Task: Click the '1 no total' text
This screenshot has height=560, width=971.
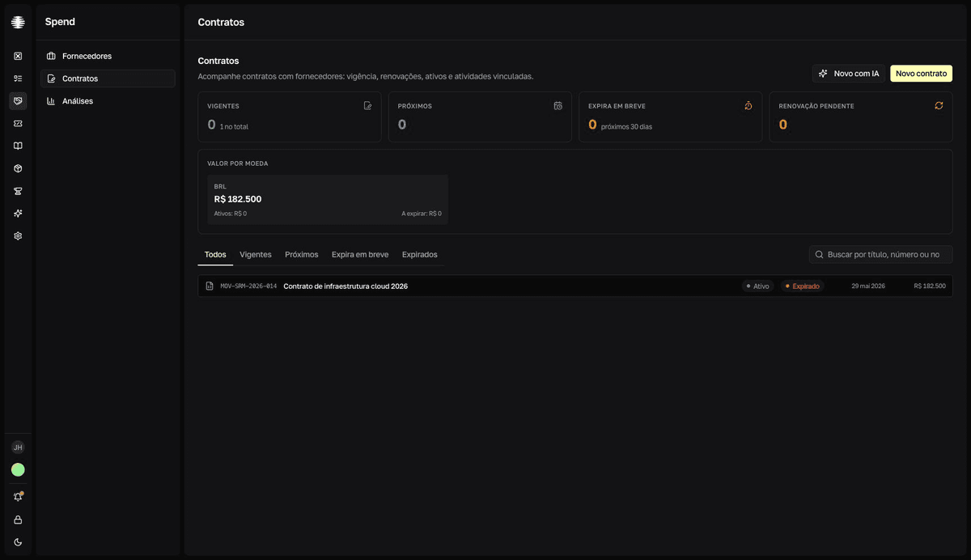Action: (234, 127)
